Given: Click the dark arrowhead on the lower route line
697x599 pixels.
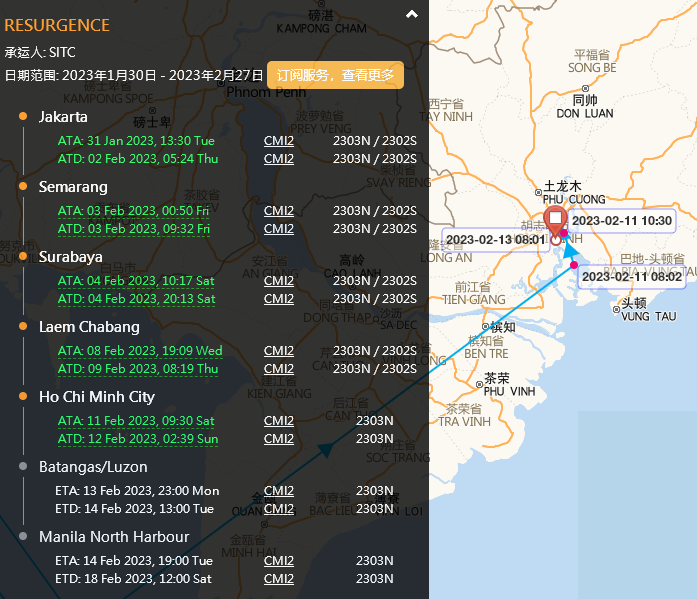Looking at the screenshot, I should 324,449.
